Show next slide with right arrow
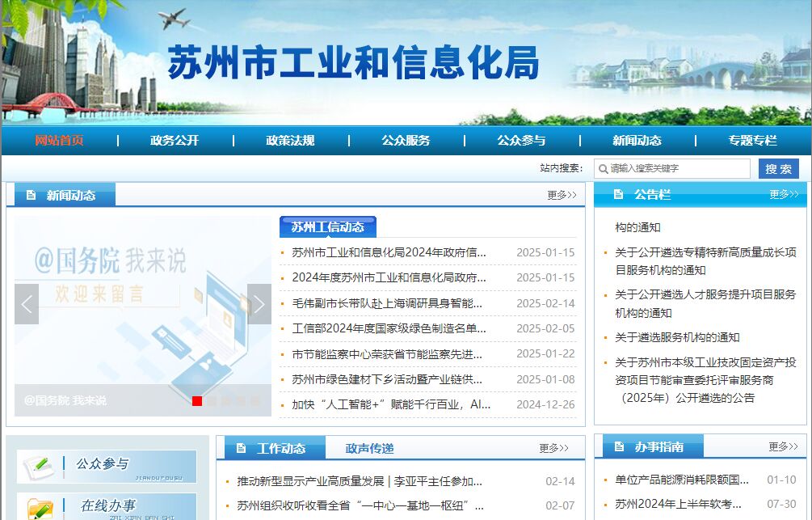Image resolution: width=812 pixels, height=520 pixels. click(259, 304)
